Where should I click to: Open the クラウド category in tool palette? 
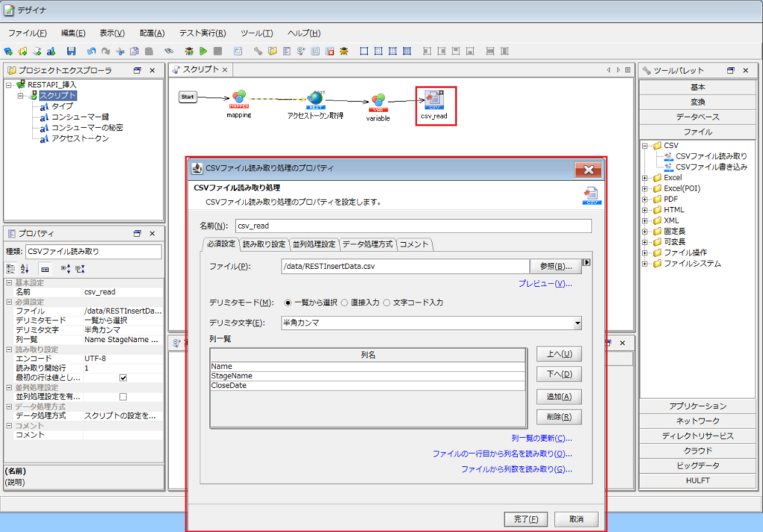point(698,450)
